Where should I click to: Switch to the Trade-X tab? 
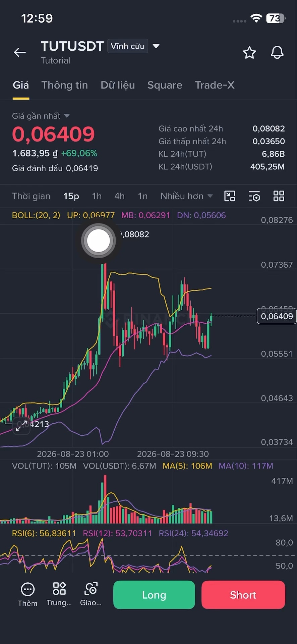click(x=215, y=85)
